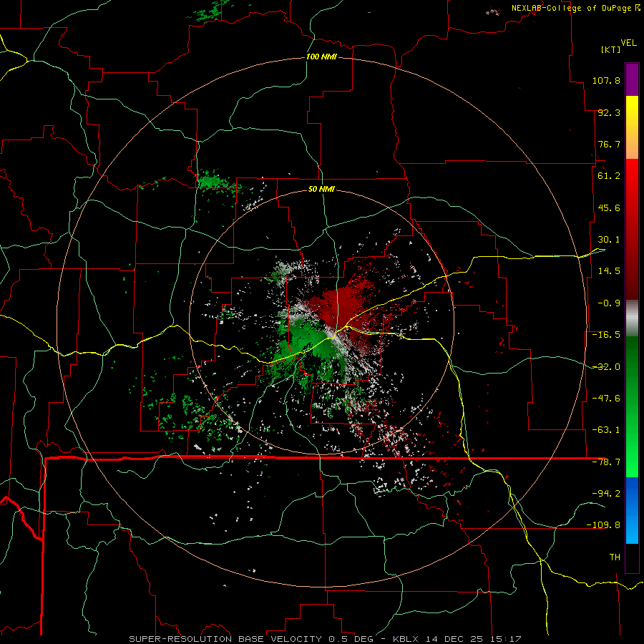Image resolution: width=644 pixels, height=644 pixels.
Task: Click the yellow-orange segment of the color bar
Action: (632, 127)
